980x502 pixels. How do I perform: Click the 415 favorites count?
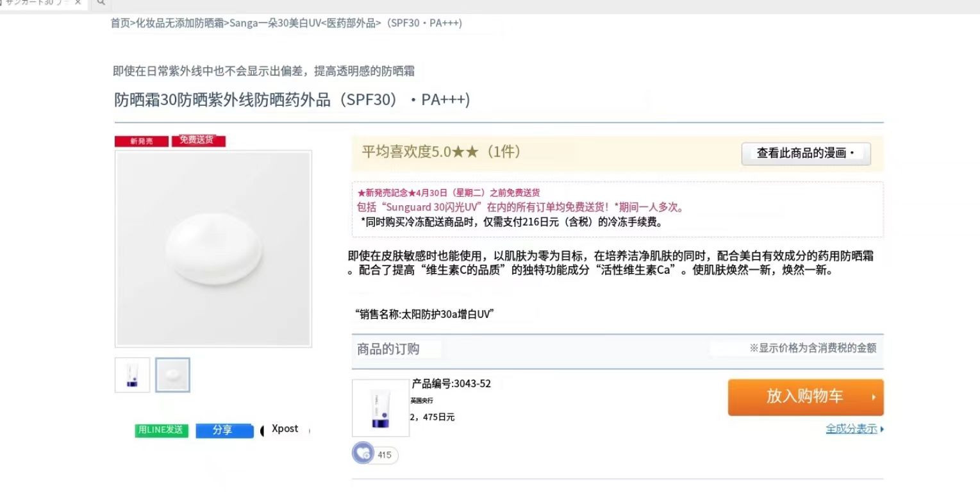[x=385, y=455]
